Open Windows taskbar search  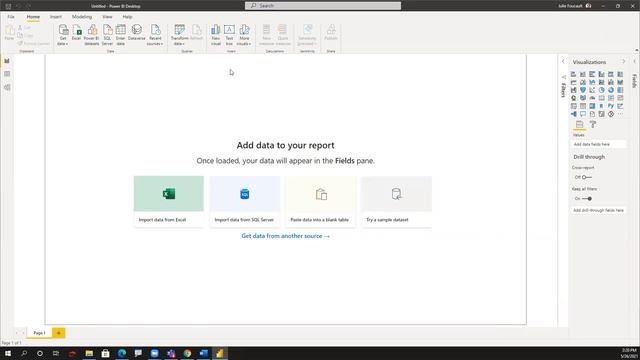click(24, 353)
